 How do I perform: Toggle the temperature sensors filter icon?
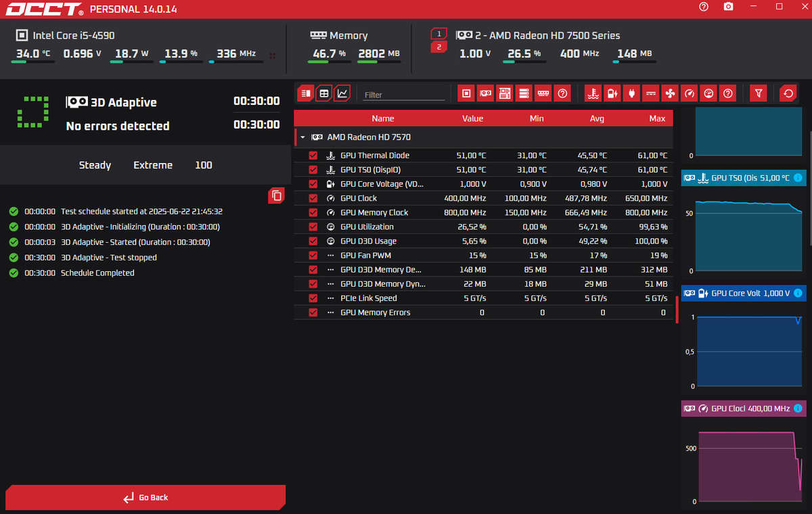point(593,93)
